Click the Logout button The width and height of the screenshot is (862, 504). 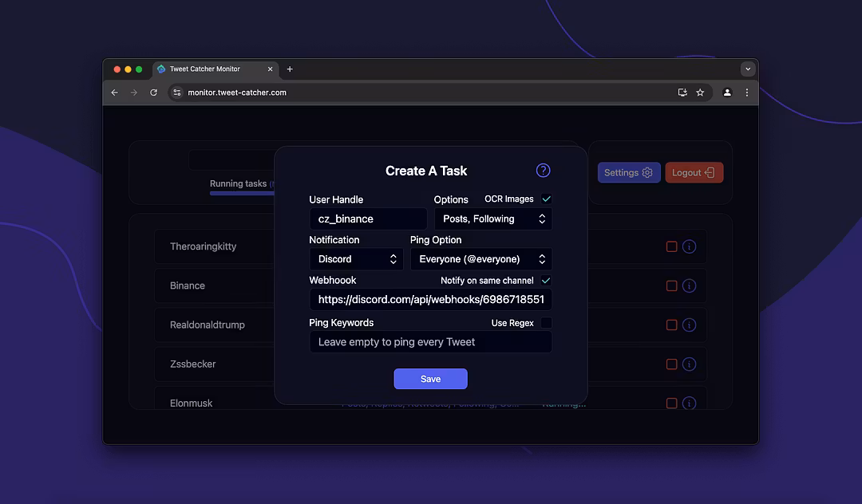click(x=694, y=172)
